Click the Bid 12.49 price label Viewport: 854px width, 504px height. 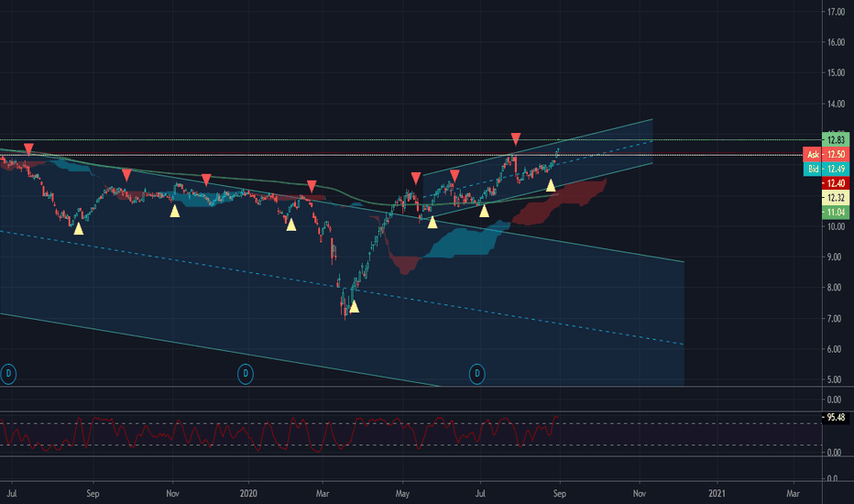pos(826,169)
